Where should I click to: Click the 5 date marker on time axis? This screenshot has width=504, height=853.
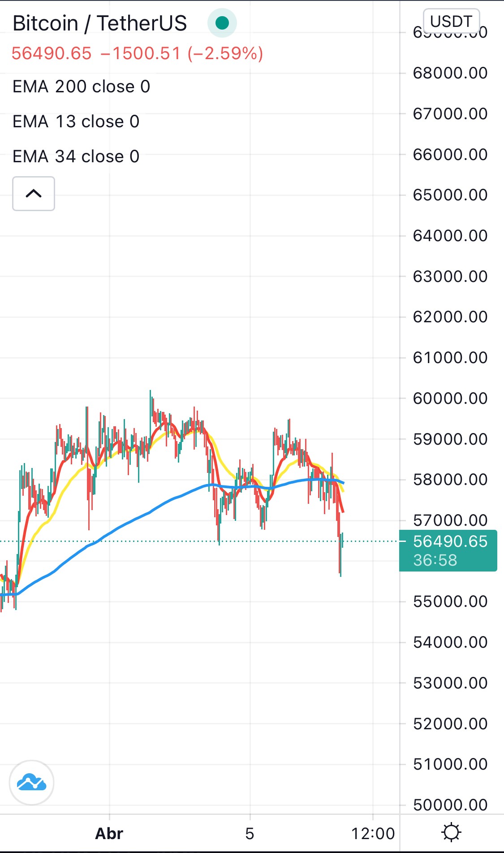250,834
